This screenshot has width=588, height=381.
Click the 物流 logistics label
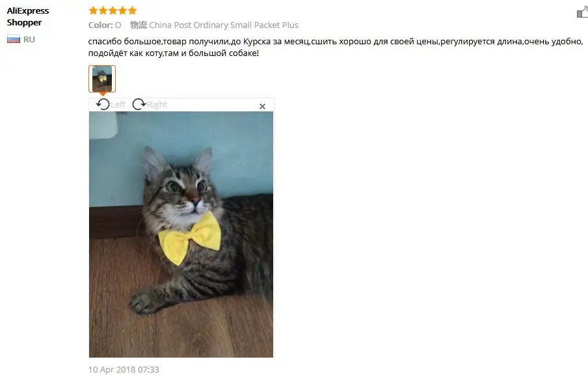[139, 25]
